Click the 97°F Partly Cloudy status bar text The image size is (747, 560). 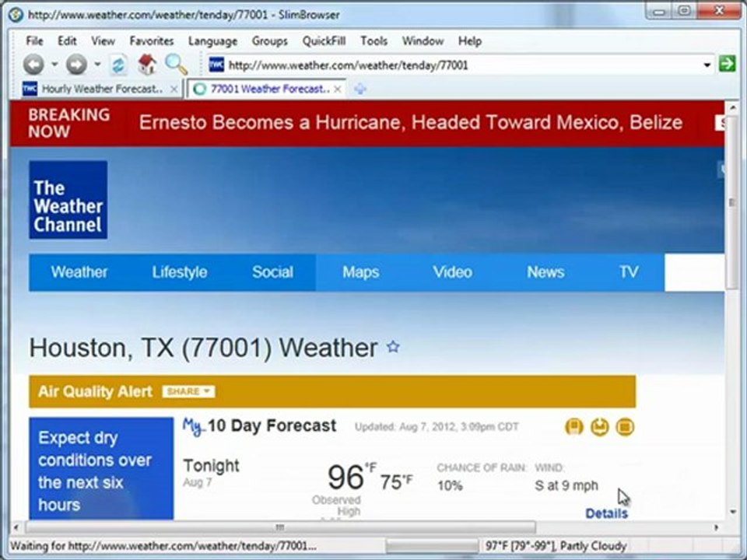pyautogui.click(x=556, y=546)
